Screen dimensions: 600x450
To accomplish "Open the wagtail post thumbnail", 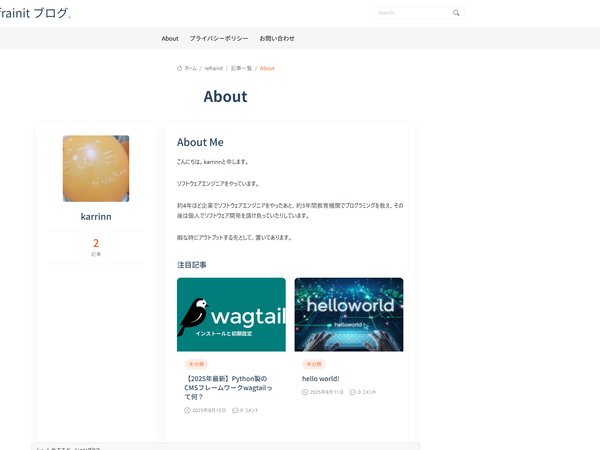I will [x=231, y=314].
